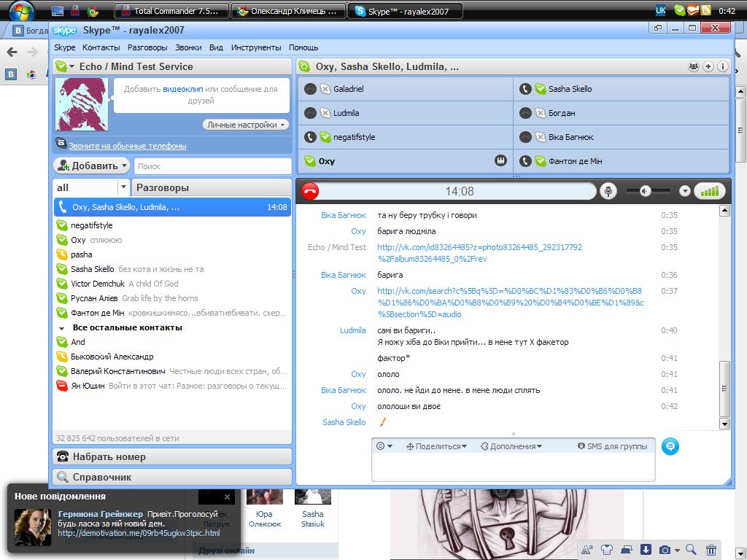747x560 pixels.
Task: Collapse Все остальные контакты group
Action: tap(61, 328)
